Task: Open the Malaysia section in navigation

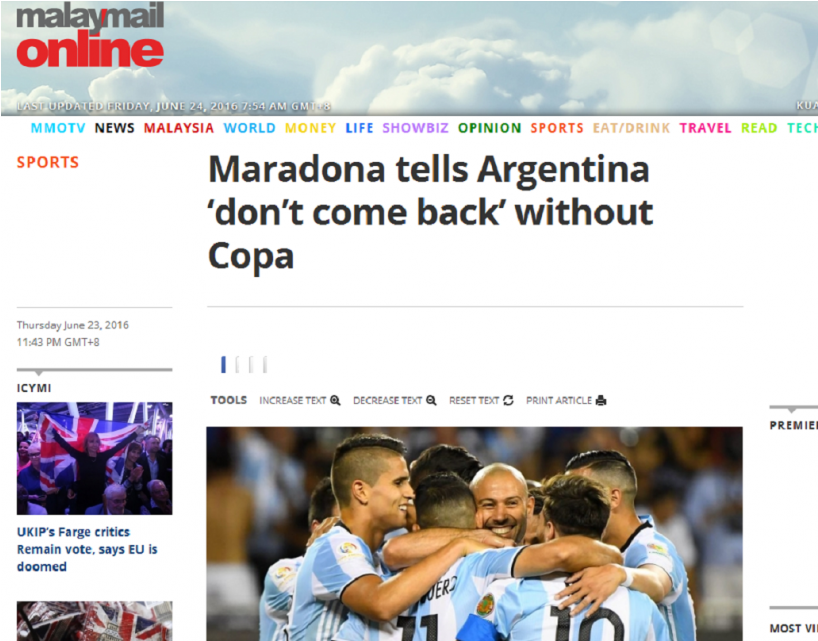Action: click(x=179, y=128)
